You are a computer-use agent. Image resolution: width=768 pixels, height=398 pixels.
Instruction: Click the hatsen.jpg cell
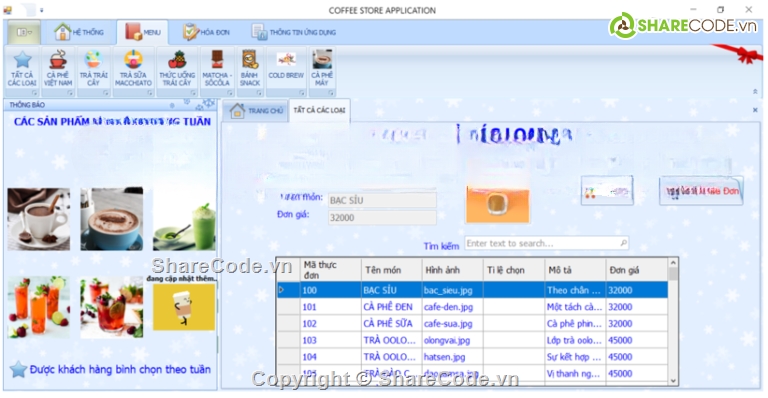tap(453, 357)
